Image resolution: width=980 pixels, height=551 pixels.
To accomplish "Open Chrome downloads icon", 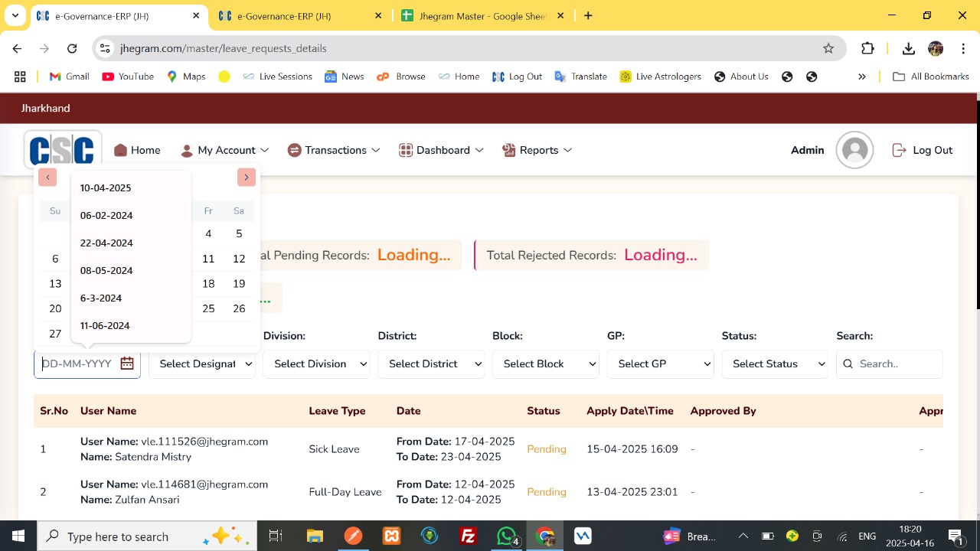I will click(909, 48).
